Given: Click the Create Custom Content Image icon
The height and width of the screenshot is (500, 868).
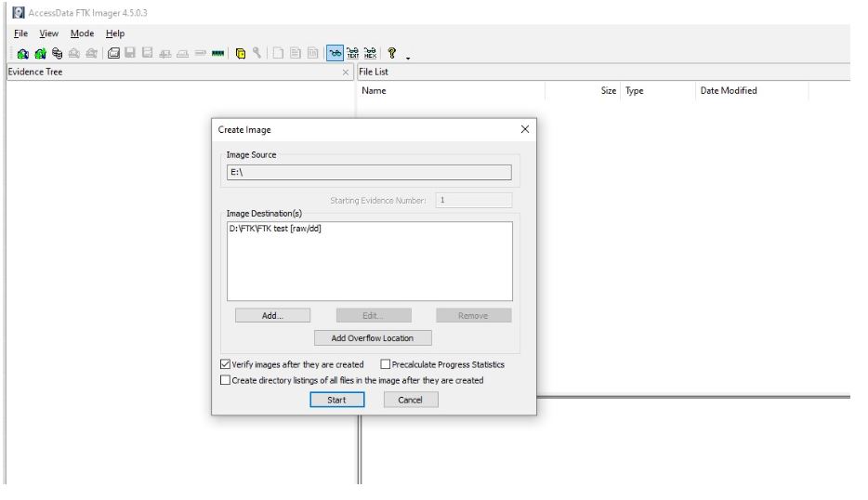Looking at the screenshot, I should point(183,53).
